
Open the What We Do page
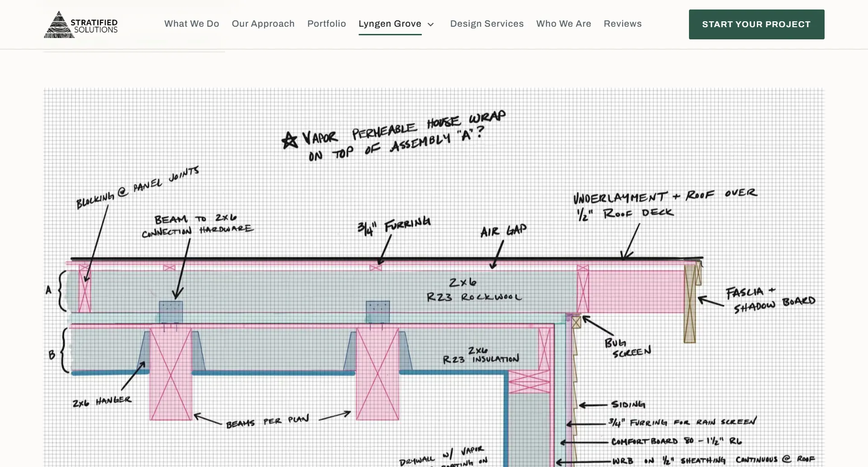pos(192,24)
